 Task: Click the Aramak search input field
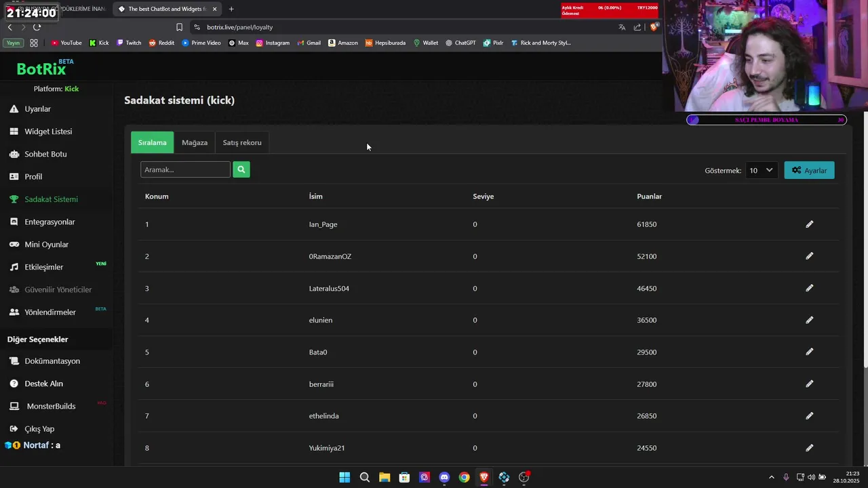click(x=185, y=169)
